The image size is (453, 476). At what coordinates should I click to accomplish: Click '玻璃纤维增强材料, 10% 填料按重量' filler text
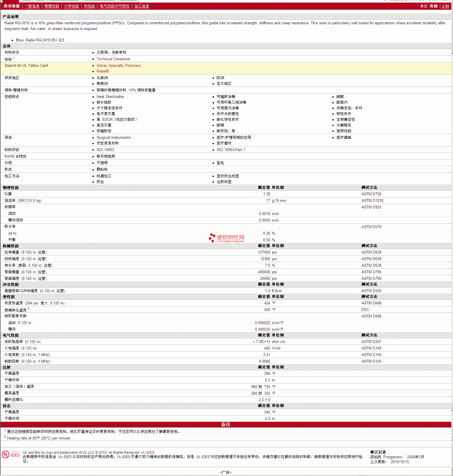126,90
